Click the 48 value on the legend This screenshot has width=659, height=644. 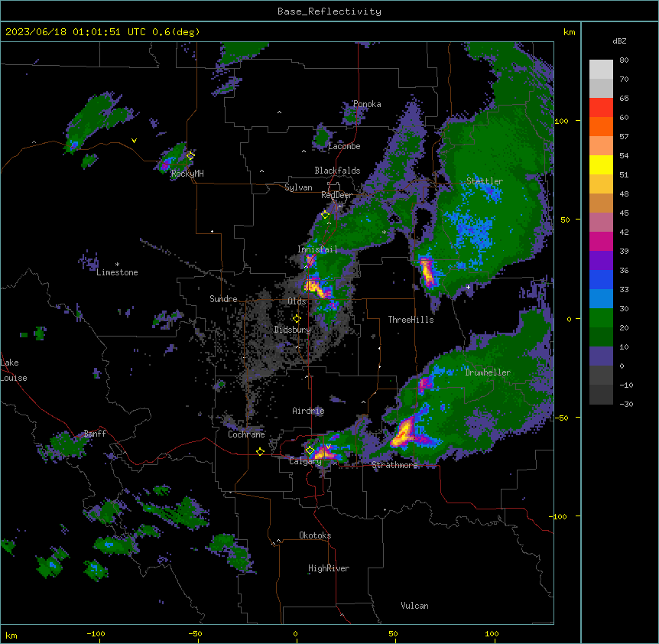click(624, 194)
